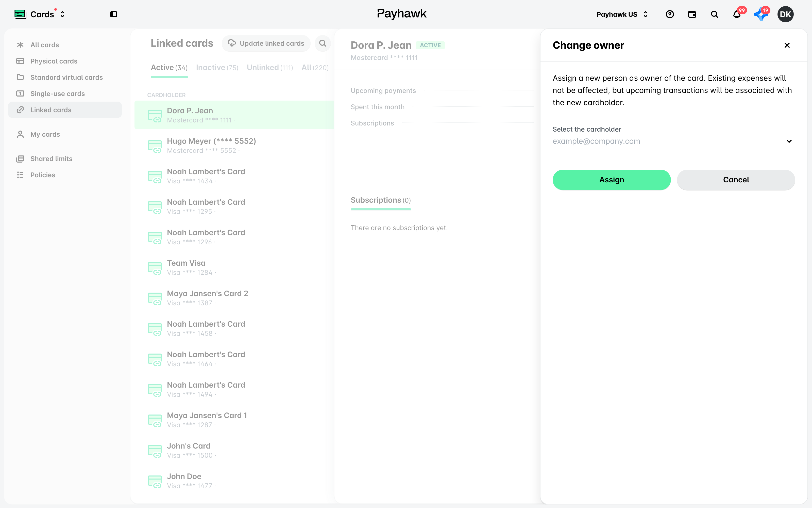Click the Cards module icon
This screenshot has height=508, width=812.
pyautogui.click(x=21, y=14)
